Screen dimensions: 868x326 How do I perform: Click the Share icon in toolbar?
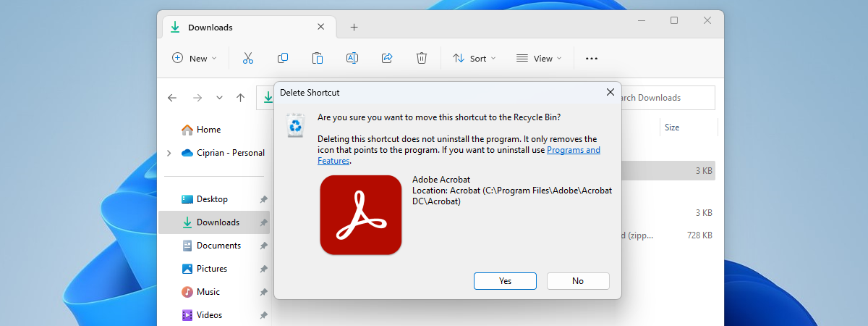387,58
